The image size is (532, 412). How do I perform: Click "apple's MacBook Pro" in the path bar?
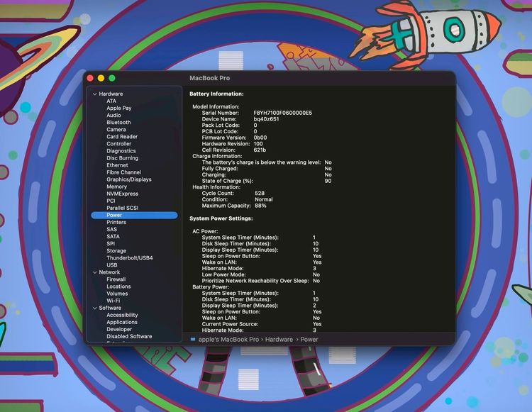coord(228,340)
